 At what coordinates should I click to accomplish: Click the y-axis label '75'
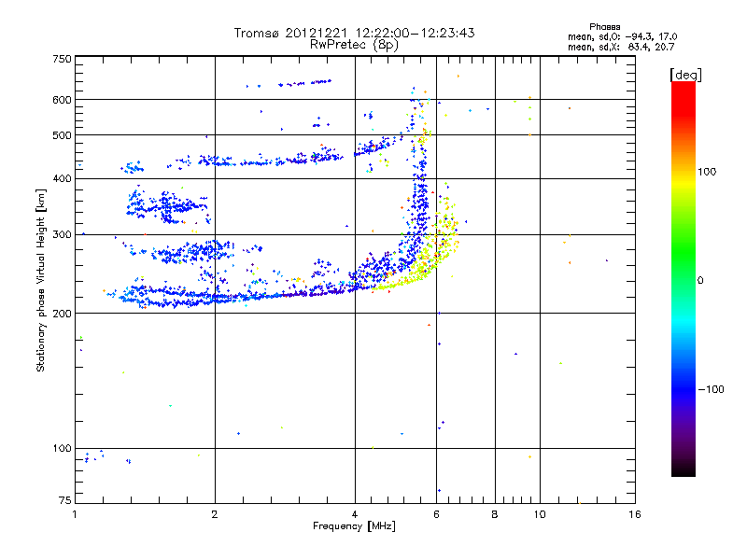[x=65, y=500]
